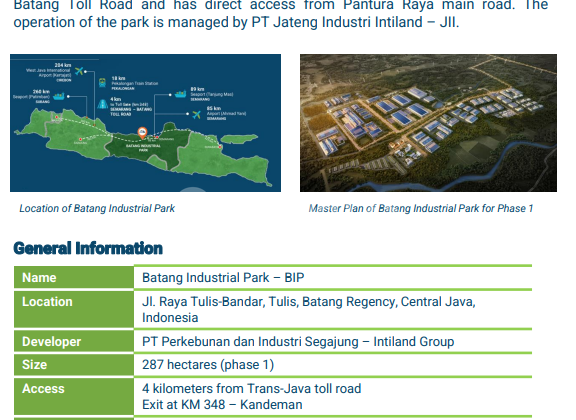576x420 pixels.
Task: Click the 'Size' table header cell
Action: coord(74,365)
